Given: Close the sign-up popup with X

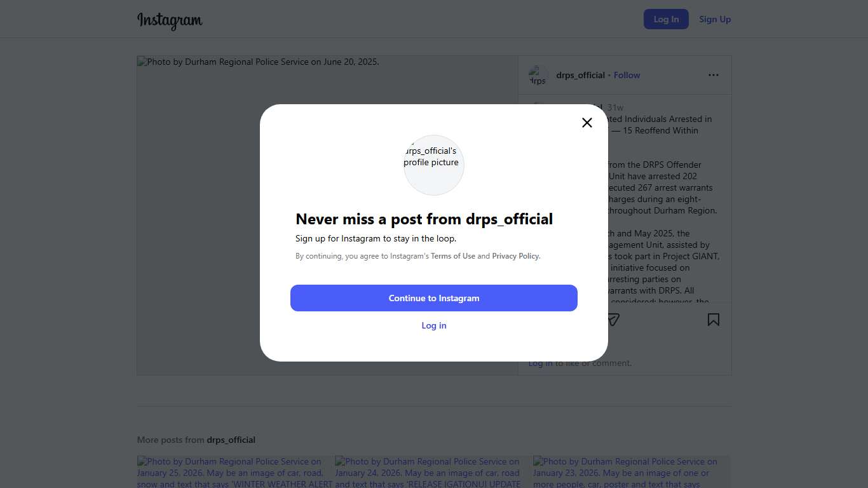Looking at the screenshot, I should pyautogui.click(x=587, y=123).
